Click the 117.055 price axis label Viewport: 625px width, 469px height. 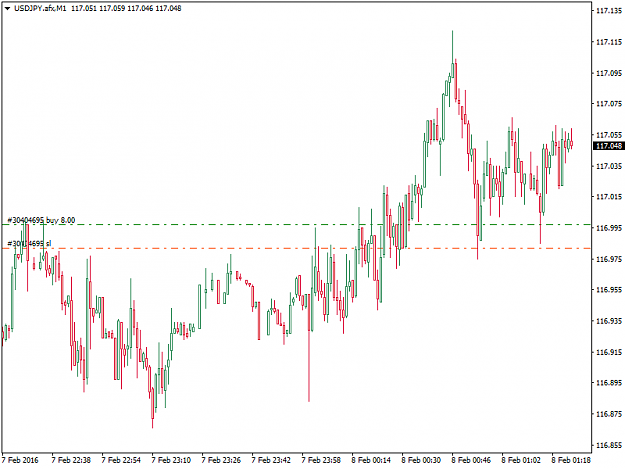tap(609, 135)
